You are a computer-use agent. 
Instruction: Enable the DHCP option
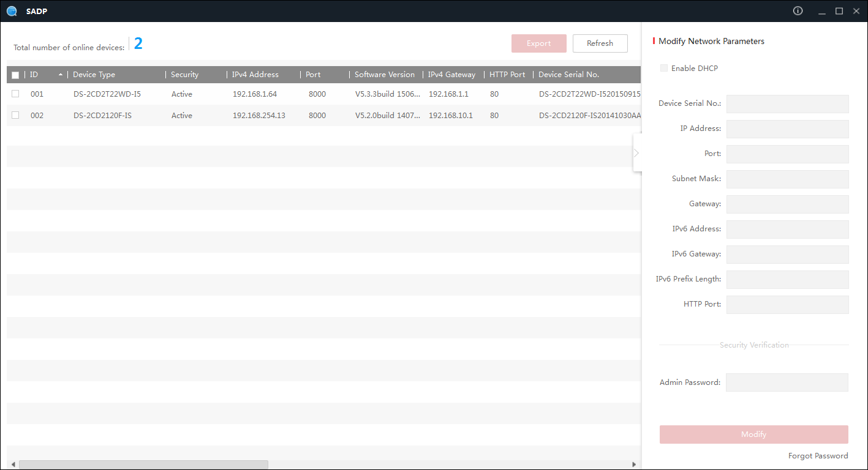[x=664, y=68]
